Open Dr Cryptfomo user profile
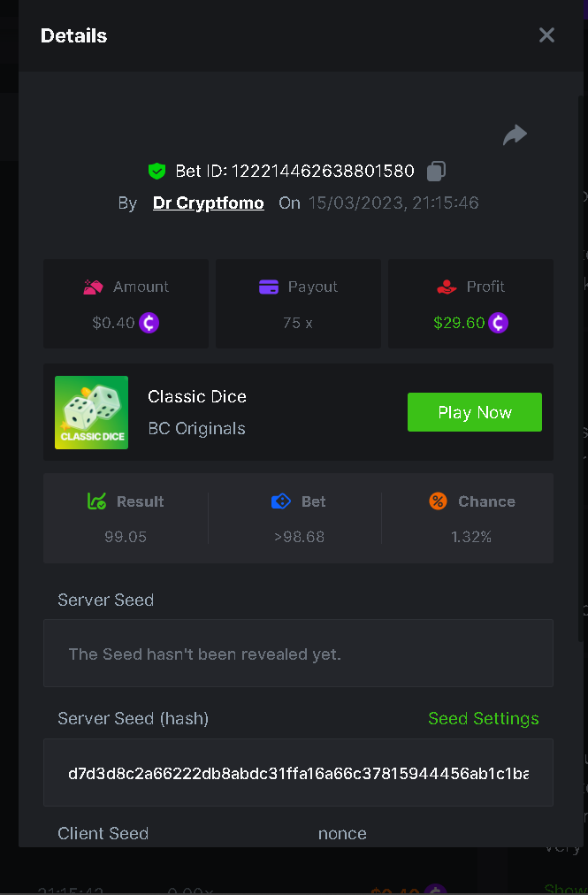The width and height of the screenshot is (588, 895). [x=208, y=203]
